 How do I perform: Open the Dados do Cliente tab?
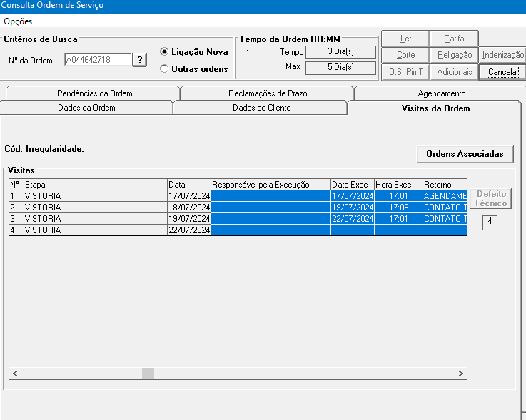coord(261,108)
